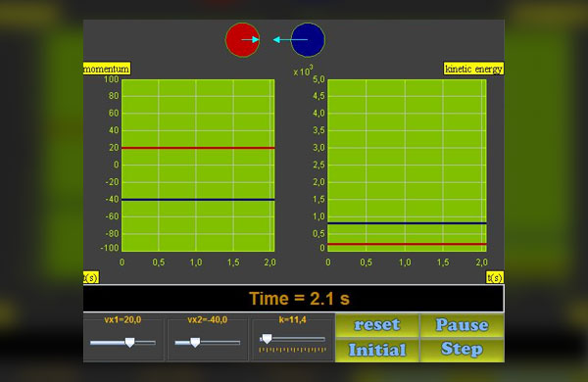Click the vx2 slider thumb

195,342
